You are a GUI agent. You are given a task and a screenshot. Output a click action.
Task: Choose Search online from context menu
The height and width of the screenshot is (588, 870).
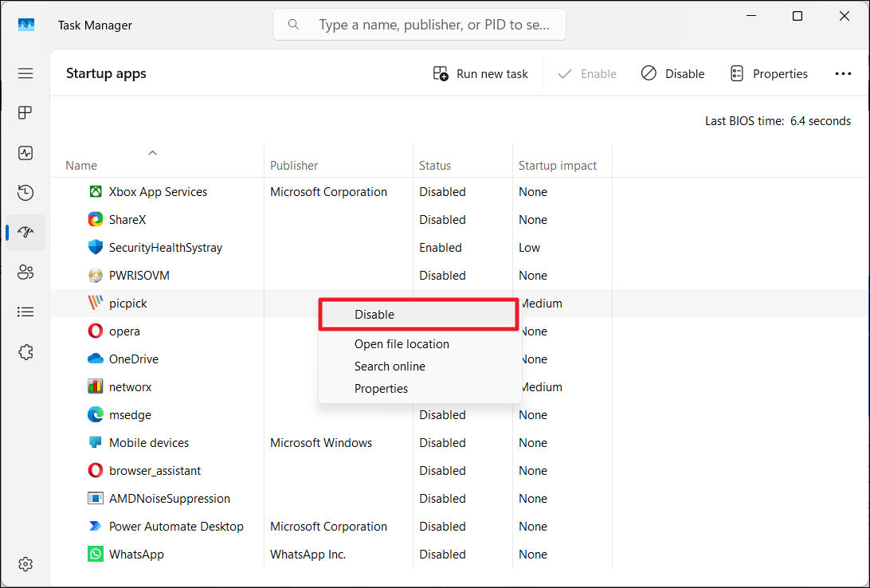[x=390, y=367]
